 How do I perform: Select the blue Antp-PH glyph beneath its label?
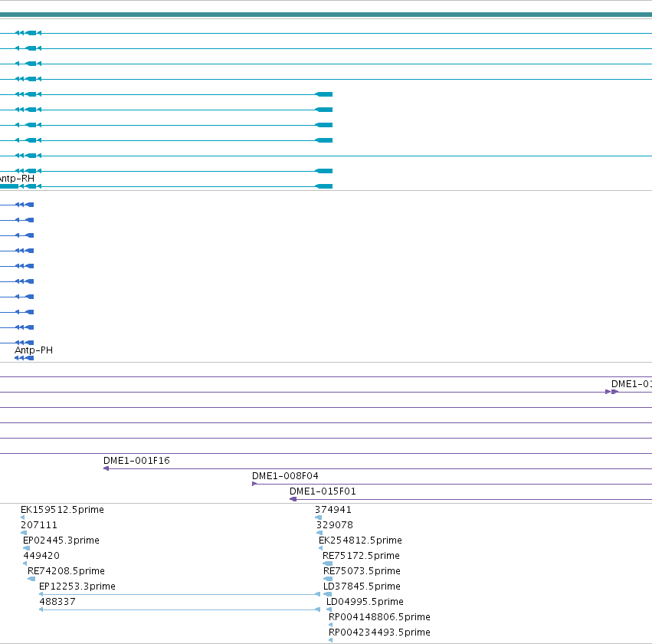click(24, 358)
